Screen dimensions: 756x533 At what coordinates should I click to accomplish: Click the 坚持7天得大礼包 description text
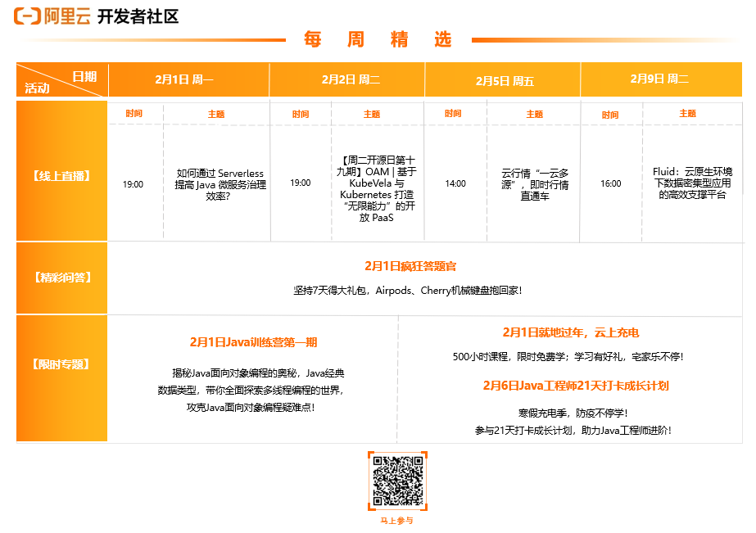(x=407, y=291)
